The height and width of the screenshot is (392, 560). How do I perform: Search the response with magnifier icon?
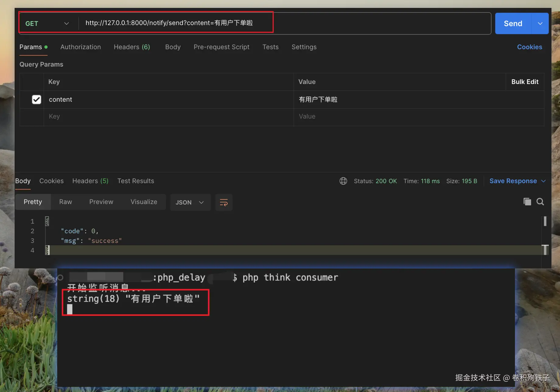(540, 201)
